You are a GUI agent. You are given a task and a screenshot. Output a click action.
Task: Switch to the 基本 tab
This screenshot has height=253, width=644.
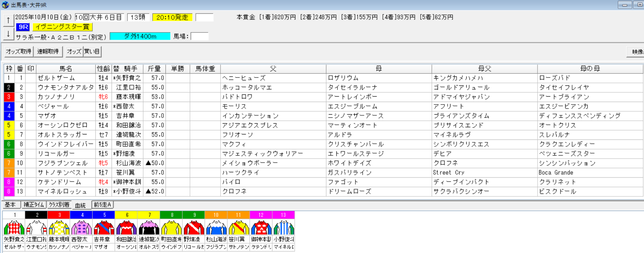coord(10,205)
